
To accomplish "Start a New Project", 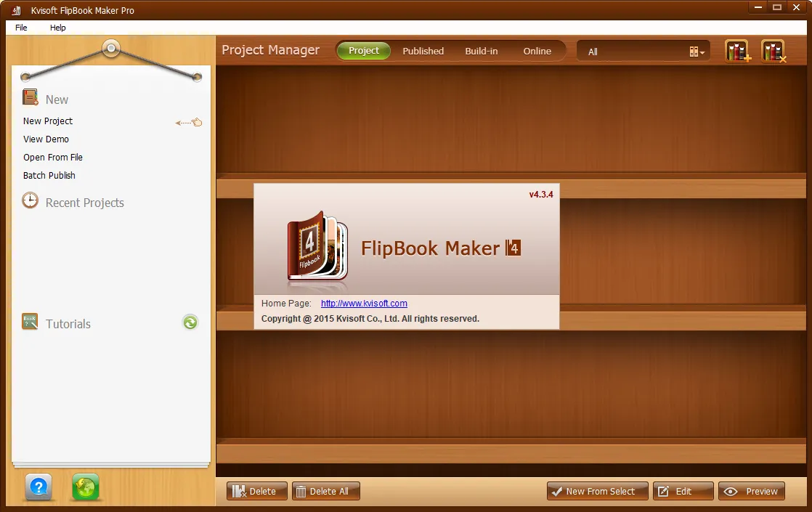I will 48,121.
